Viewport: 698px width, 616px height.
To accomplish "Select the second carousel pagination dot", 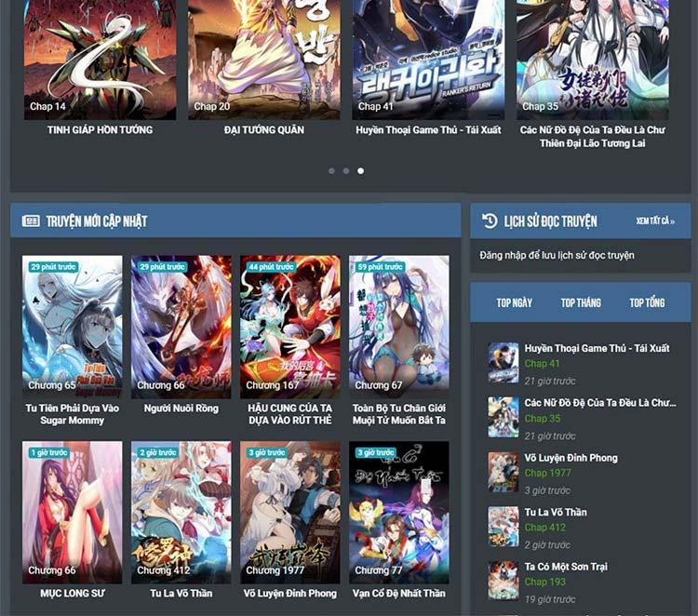I will [x=346, y=171].
